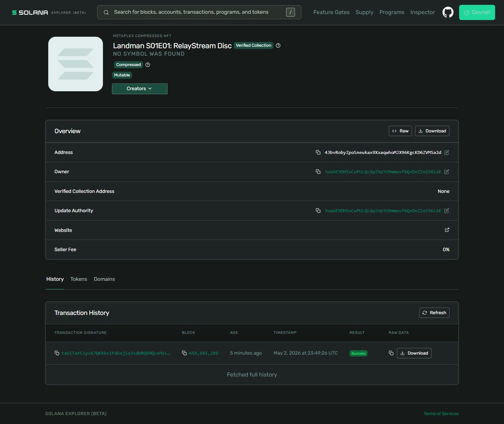Copy the transaction signature icon

click(x=57, y=353)
